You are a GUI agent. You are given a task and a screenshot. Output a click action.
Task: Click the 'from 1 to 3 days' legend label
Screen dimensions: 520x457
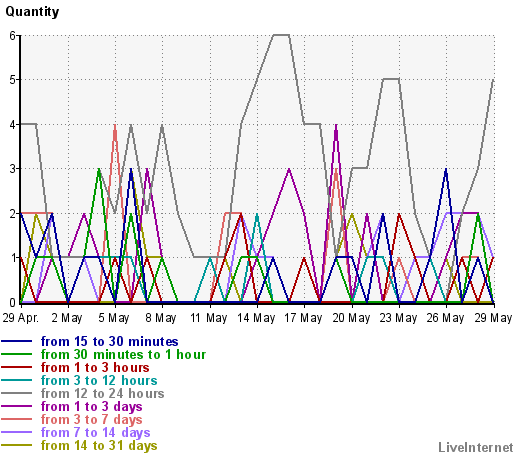click(92, 407)
